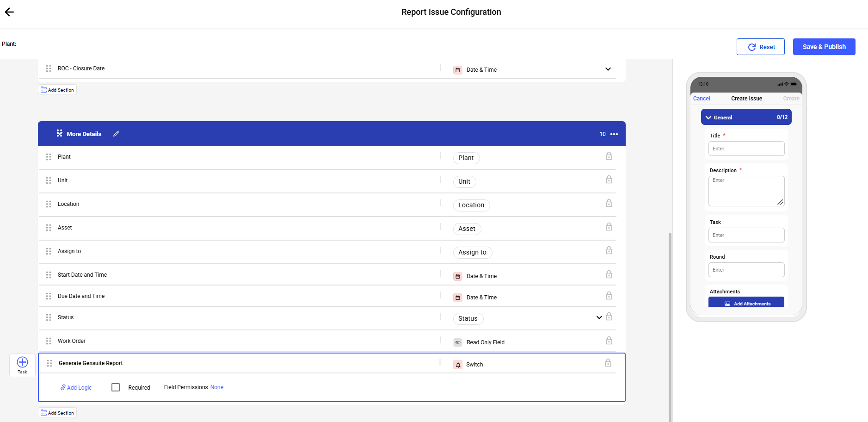Click the lock icon in the Asset row
This screenshot has width=868, height=422.
(x=609, y=227)
